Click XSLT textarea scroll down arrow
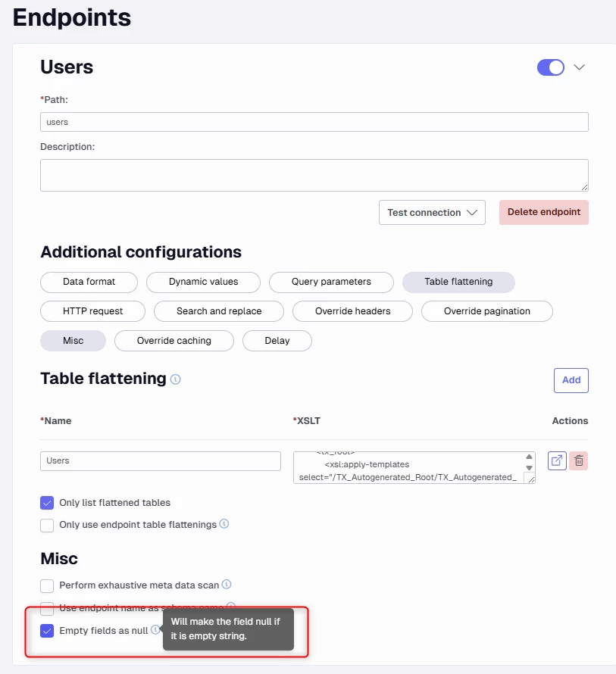 tap(530, 468)
